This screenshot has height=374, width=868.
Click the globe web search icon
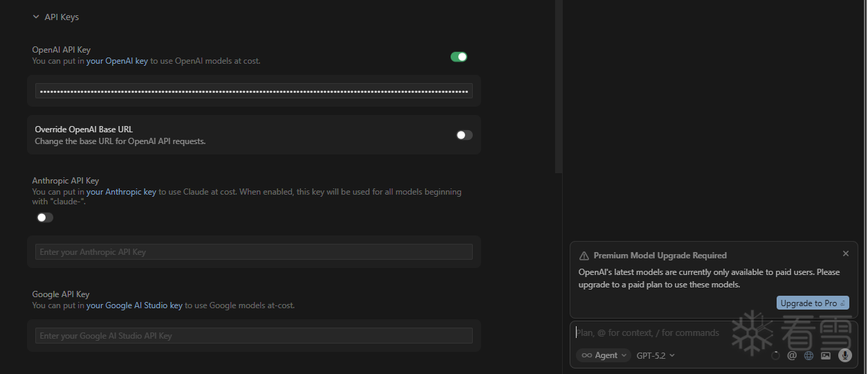(808, 355)
